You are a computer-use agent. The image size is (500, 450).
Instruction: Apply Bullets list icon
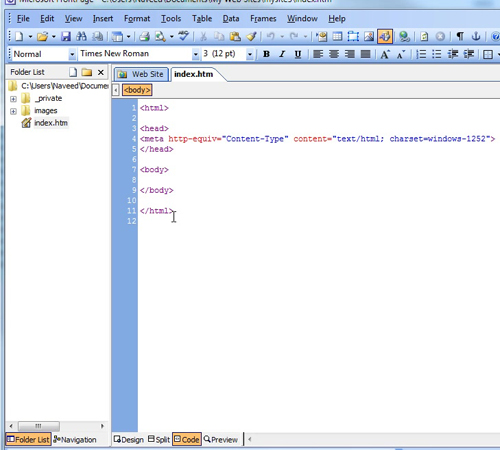point(437,54)
